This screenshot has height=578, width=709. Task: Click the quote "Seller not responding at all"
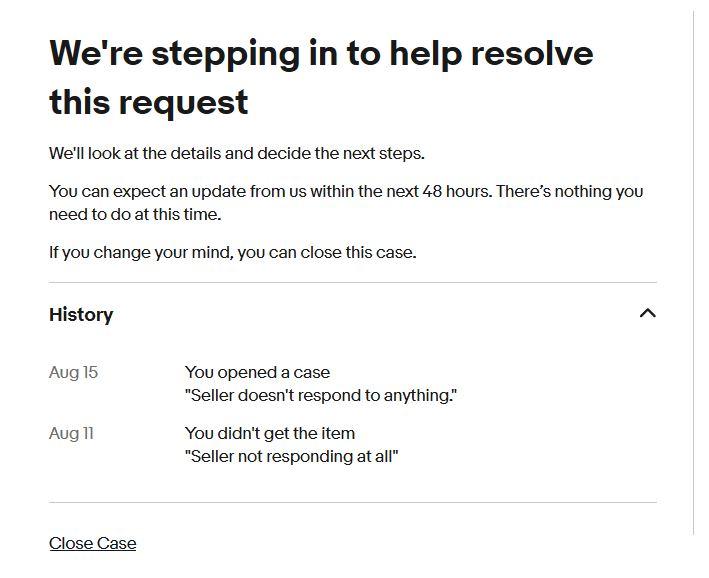click(292, 456)
